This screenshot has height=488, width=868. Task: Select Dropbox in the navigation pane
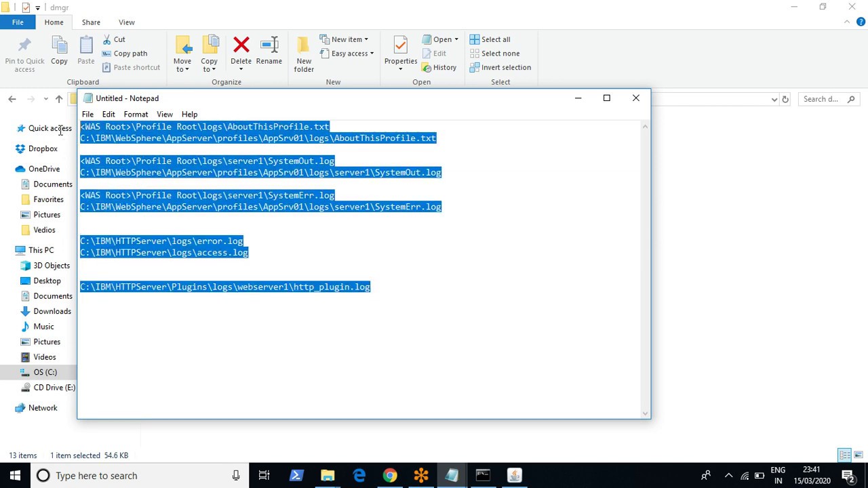coord(43,148)
